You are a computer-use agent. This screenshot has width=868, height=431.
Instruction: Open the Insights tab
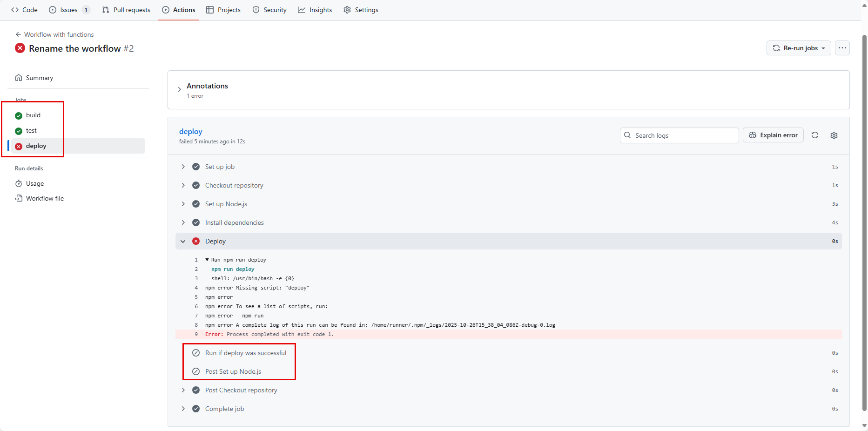click(x=315, y=10)
